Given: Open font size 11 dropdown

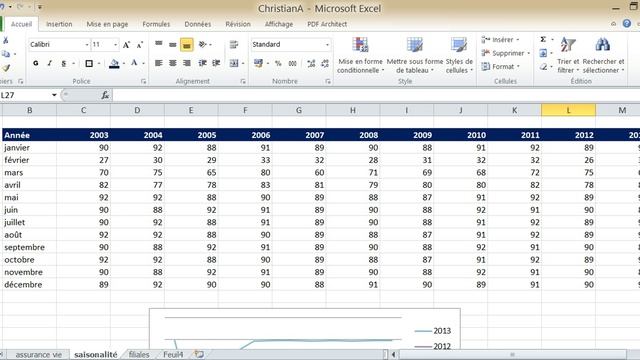Looking at the screenshot, I should [x=116, y=44].
